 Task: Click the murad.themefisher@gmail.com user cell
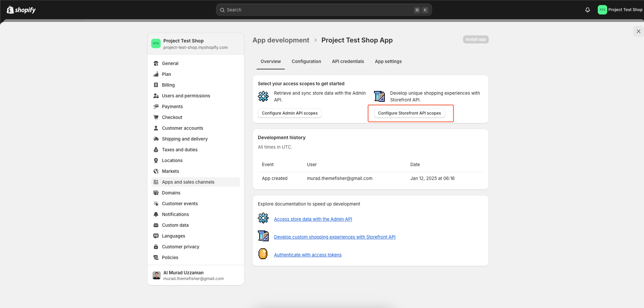(x=340, y=178)
